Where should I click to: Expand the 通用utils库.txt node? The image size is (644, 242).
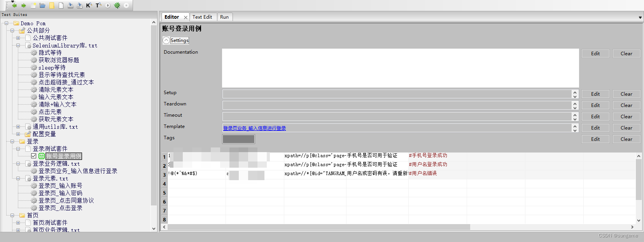click(18, 126)
